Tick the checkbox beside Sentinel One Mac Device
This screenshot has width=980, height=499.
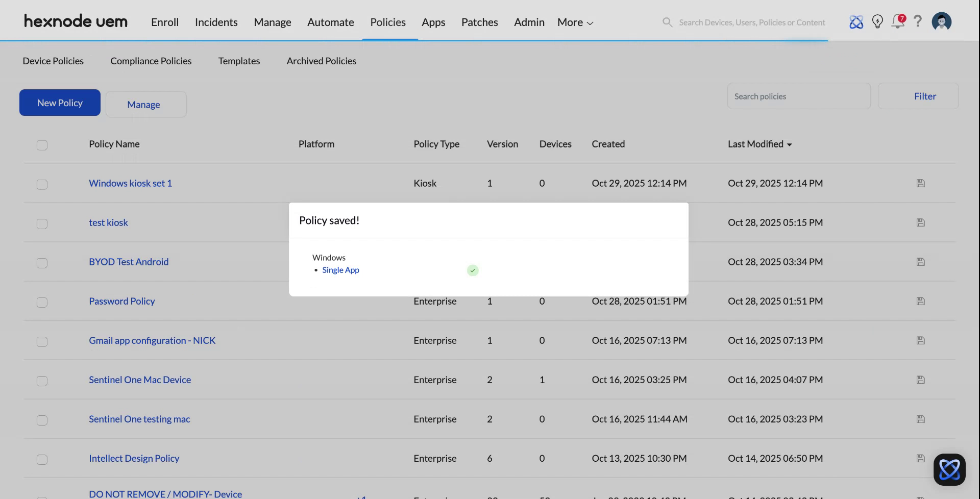pyautogui.click(x=42, y=381)
